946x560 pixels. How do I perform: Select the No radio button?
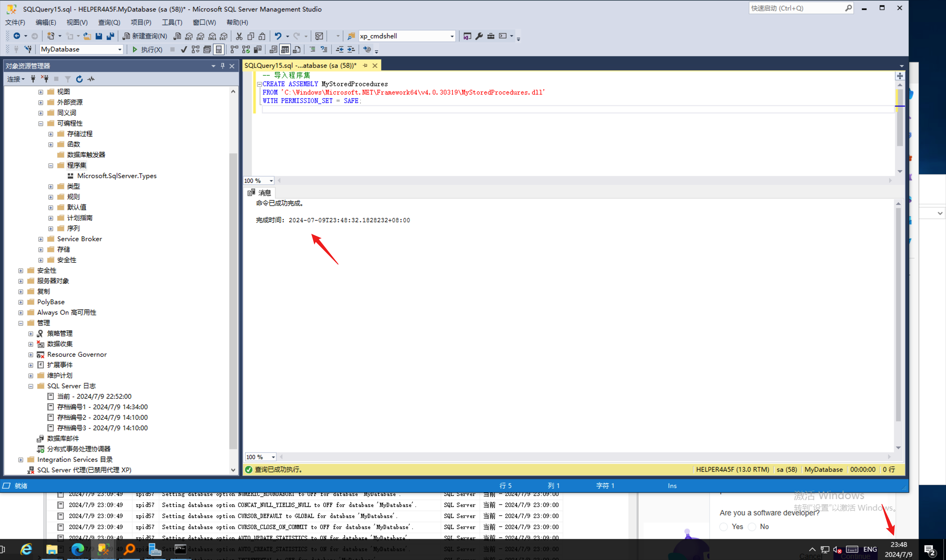pos(752,527)
